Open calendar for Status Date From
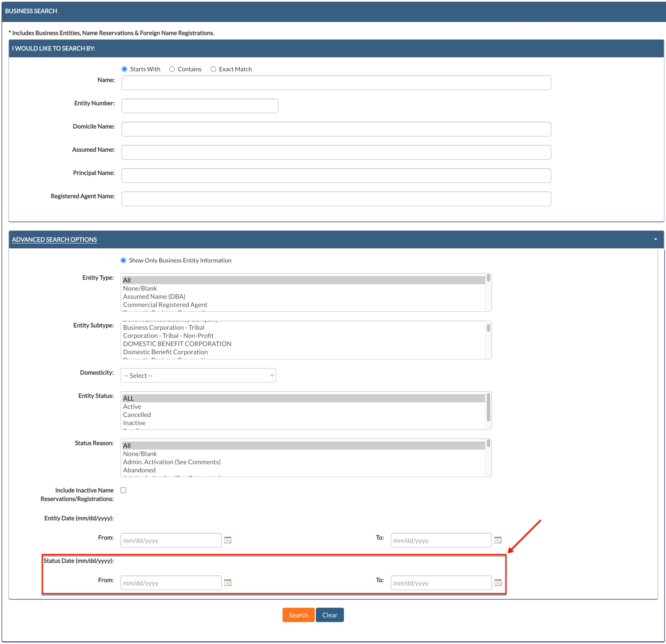Screen dimensions: 666x644 point(228,582)
